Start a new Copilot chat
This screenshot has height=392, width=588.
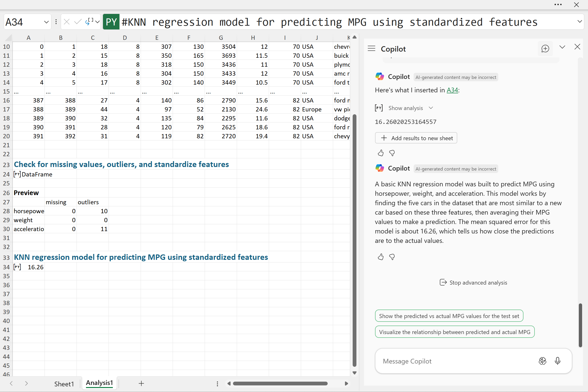tap(545, 49)
